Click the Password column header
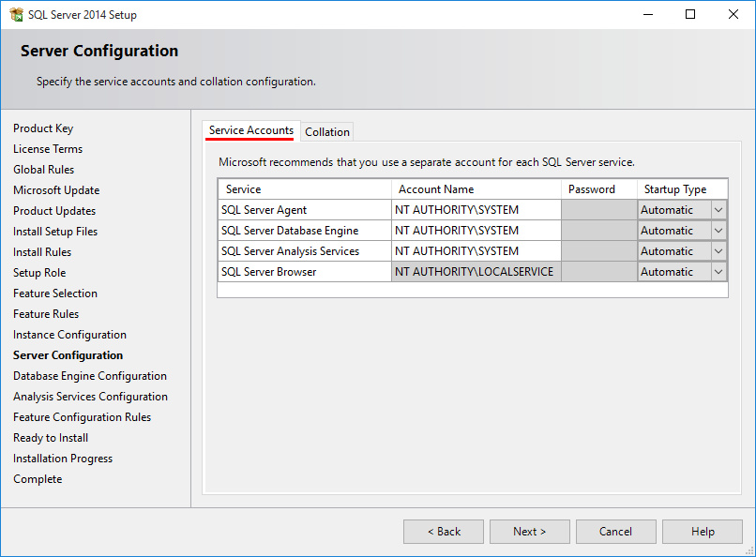The height and width of the screenshot is (557, 756). pyautogui.click(x=599, y=189)
